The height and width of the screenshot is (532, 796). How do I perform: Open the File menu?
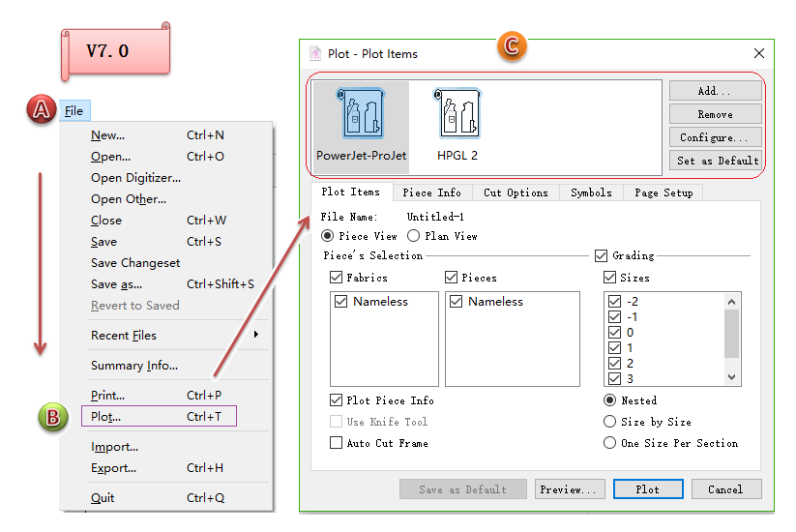74,111
